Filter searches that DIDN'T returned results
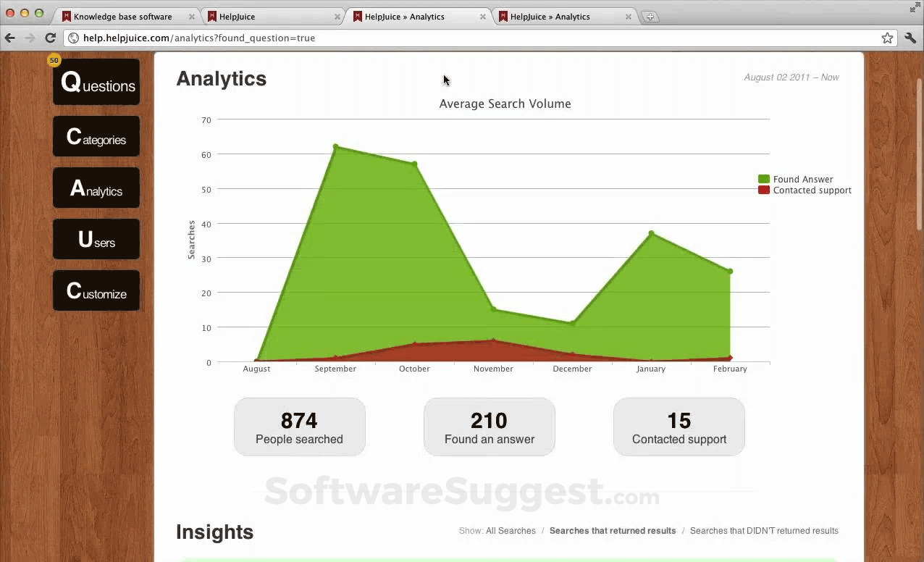 [x=764, y=531]
